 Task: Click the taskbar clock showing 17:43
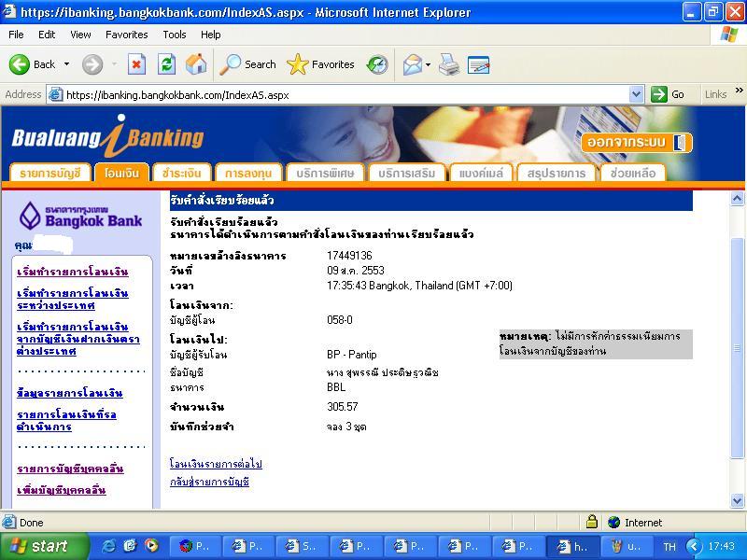[721, 546]
